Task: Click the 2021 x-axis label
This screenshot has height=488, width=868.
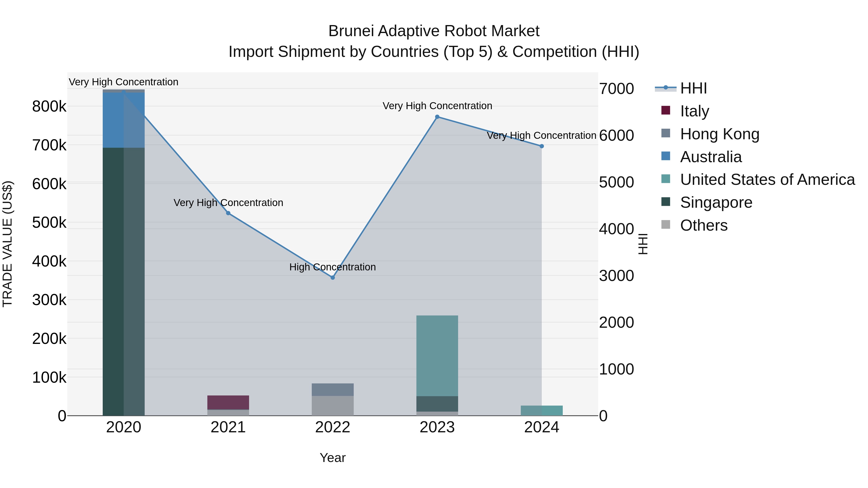Action: [228, 427]
